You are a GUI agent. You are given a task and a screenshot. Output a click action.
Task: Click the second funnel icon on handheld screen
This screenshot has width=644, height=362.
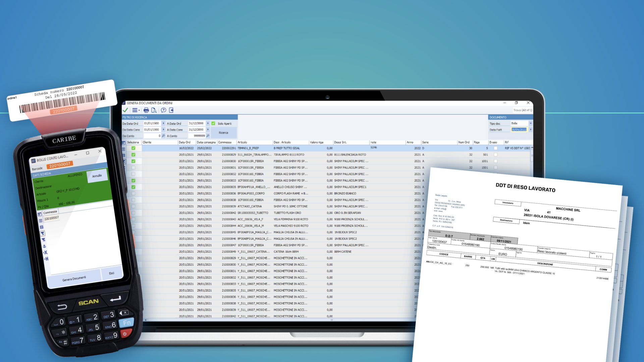coord(43,240)
